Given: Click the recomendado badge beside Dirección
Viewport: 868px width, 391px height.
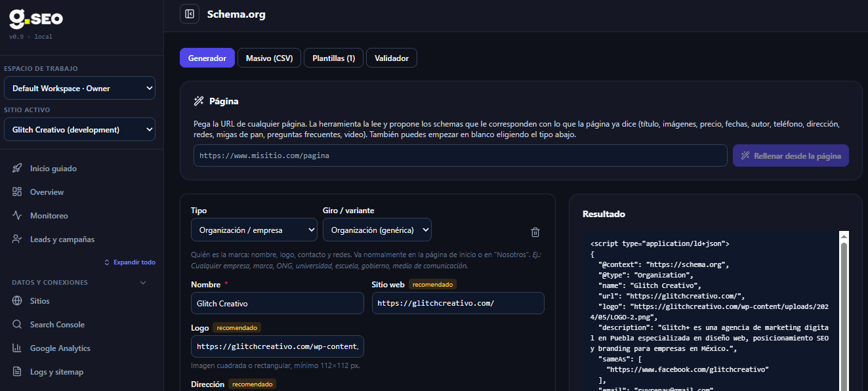Looking at the screenshot, I should 253,384.
